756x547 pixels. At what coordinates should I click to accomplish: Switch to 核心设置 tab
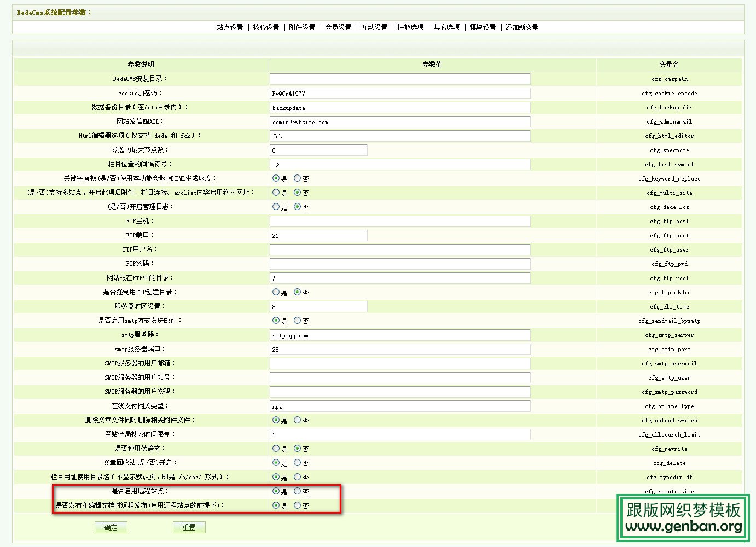(x=266, y=27)
